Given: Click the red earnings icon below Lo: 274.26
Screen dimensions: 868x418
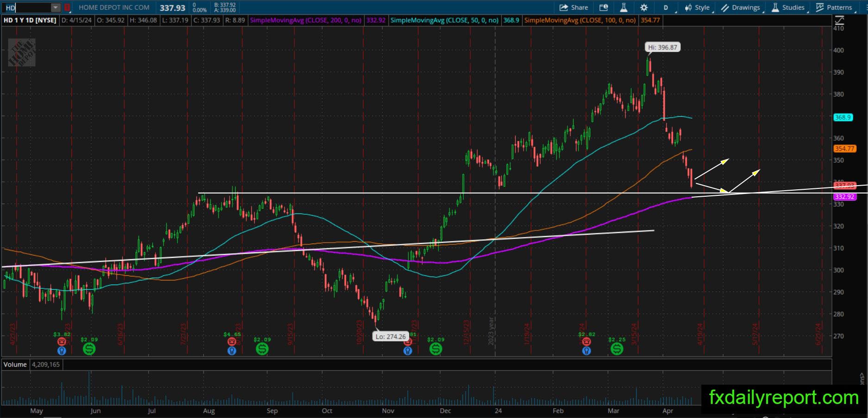Looking at the screenshot, I should click(x=408, y=342).
